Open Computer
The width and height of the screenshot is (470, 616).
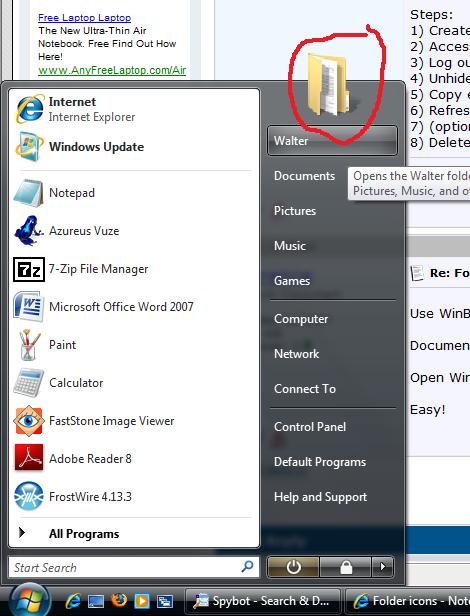[301, 319]
